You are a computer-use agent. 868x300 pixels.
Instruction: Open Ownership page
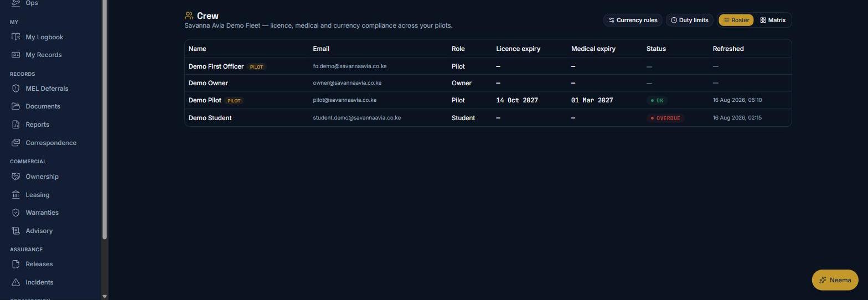42,177
